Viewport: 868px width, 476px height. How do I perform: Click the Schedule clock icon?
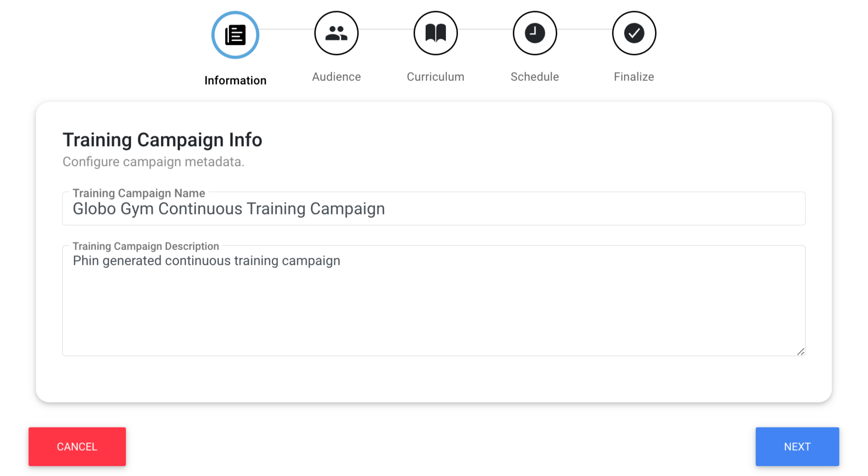click(x=534, y=33)
